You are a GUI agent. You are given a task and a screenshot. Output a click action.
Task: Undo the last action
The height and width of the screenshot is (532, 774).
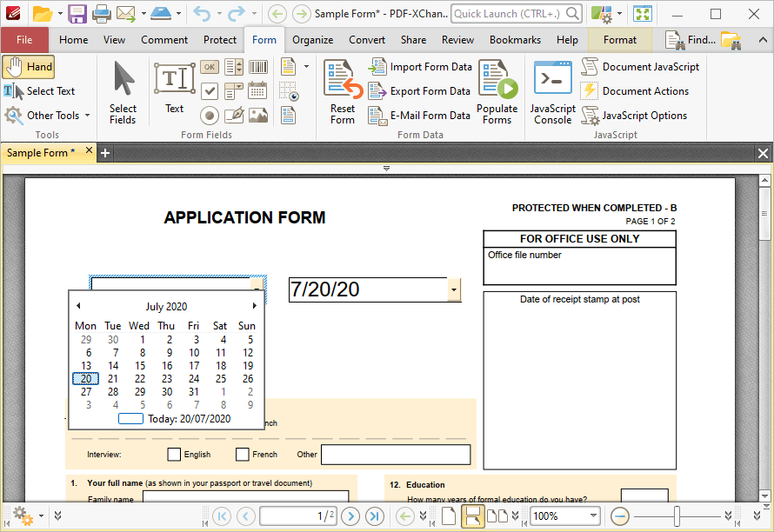(202, 14)
